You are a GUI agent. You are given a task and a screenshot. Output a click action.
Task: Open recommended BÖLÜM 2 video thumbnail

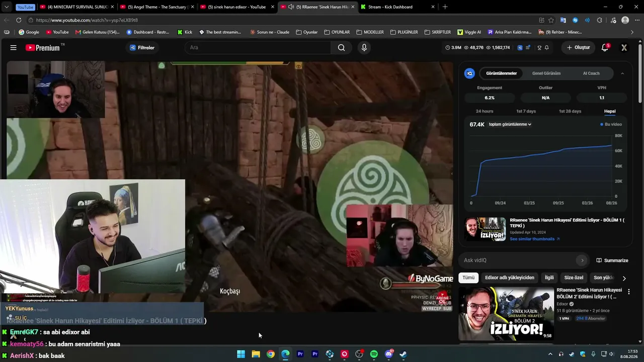[x=506, y=314]
